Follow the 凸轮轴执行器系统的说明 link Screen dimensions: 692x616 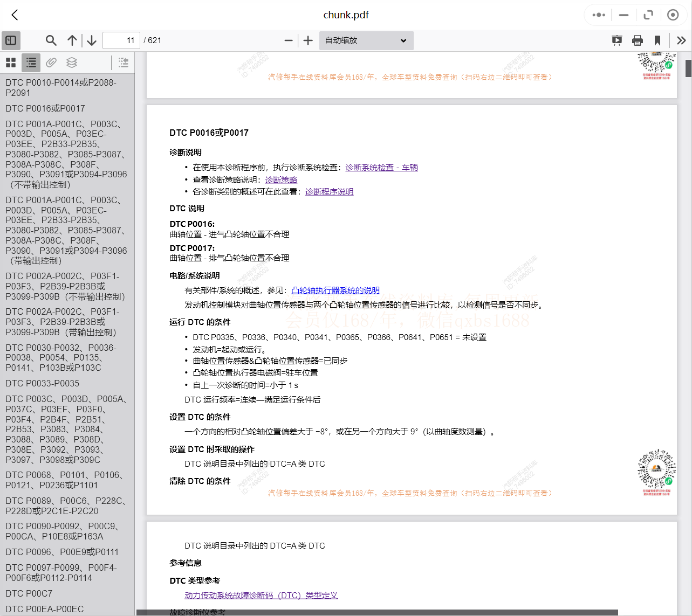point(335,290)
